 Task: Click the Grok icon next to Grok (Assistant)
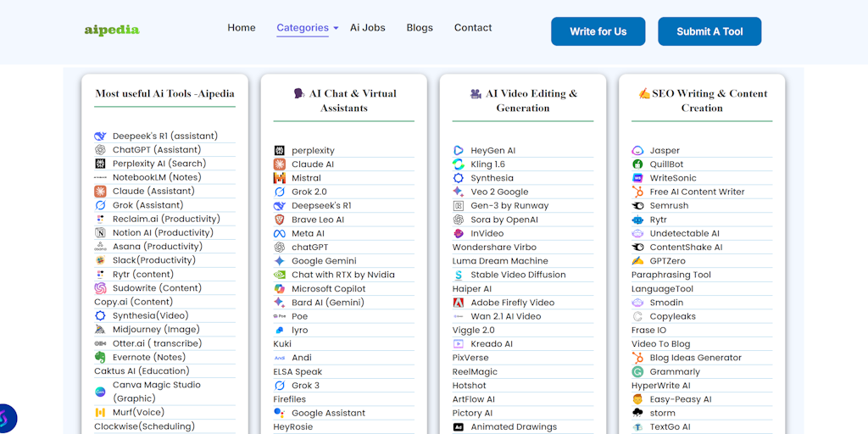[x=100, y=205]
